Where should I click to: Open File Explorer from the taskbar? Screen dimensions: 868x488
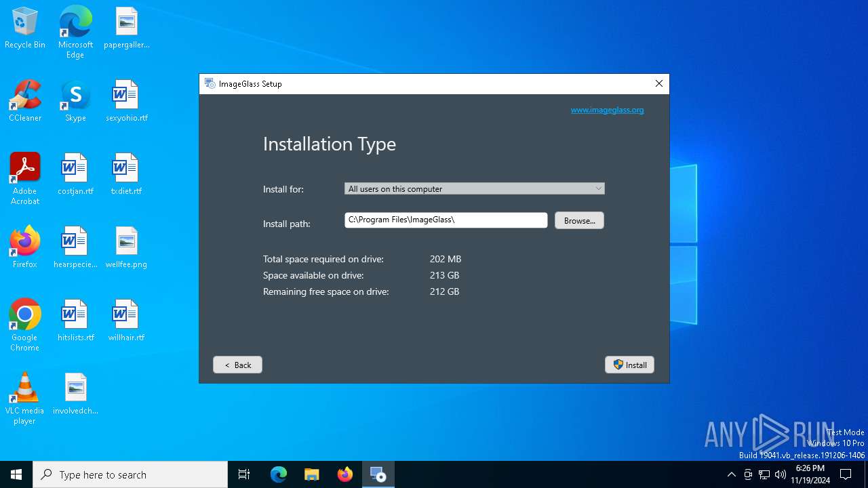pyautogui.click(x=312, y=474)
